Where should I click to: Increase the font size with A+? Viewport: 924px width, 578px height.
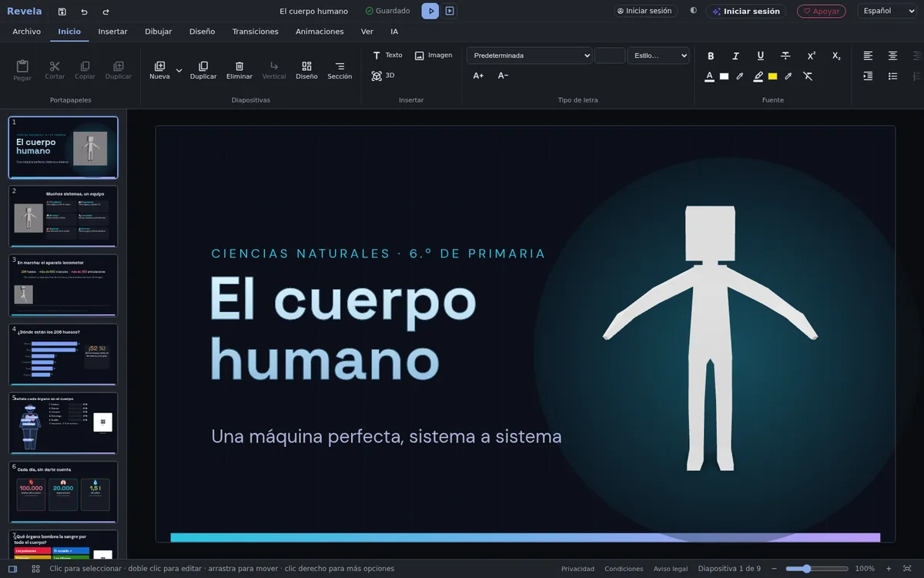point(478,76)
